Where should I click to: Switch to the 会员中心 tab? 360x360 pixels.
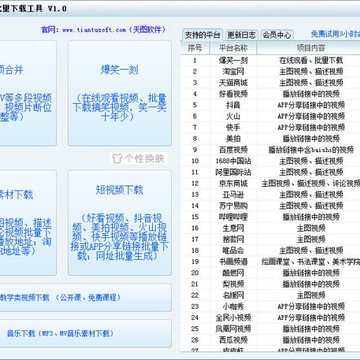[x=277, y=35]
